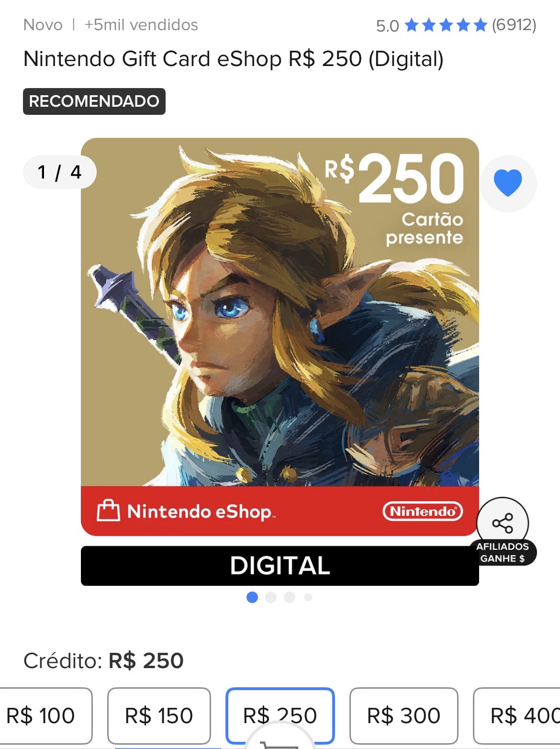Open the 6912 reviews count link

pos(514,25)
